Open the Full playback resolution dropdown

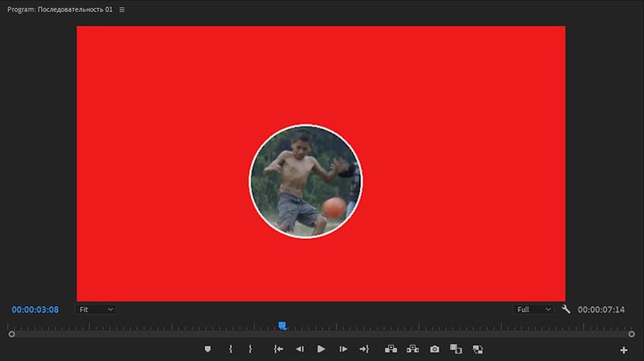click(x=535, y=309)
